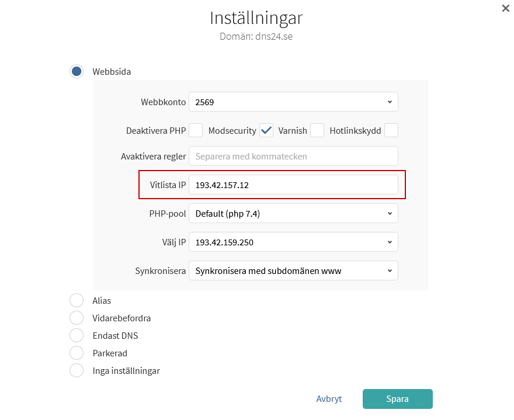The width and height of the screenshot is (514, 420).
Task: Uncheck the Modsecurity checkbox
Action: point(266,130)
